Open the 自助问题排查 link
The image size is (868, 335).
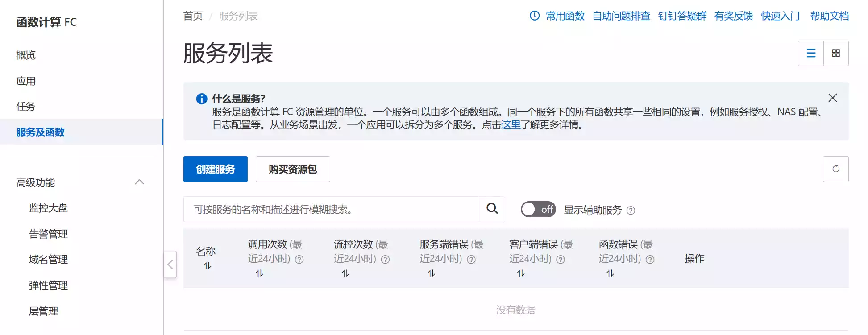[621, 16]
